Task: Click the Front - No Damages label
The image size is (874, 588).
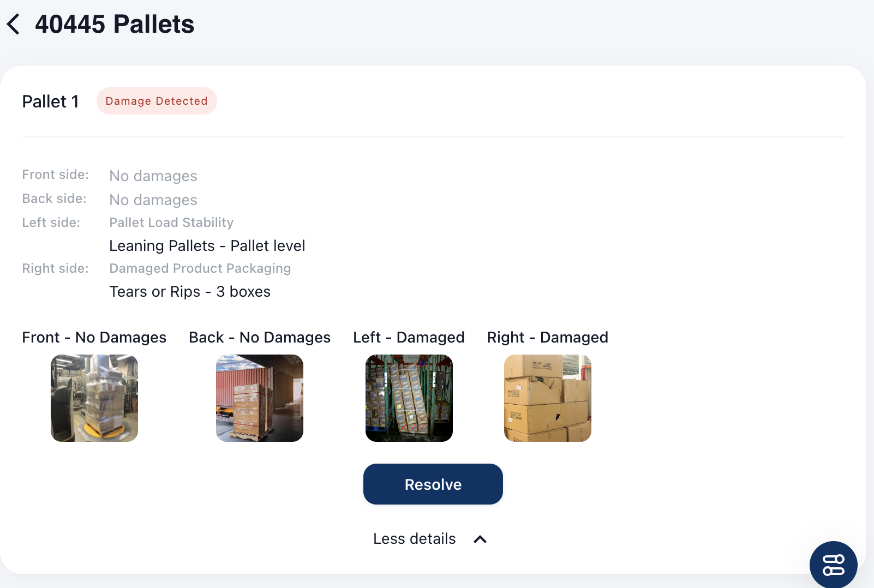Action: [94, 338]
